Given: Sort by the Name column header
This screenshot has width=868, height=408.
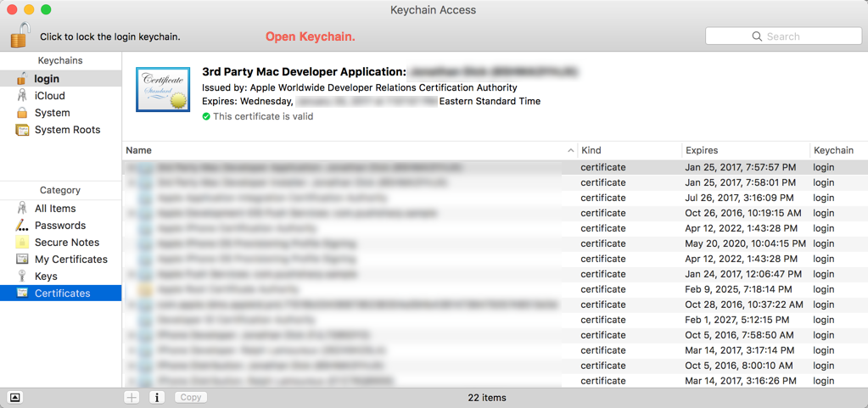Looking at the screenshot, I should click(350, 151).
